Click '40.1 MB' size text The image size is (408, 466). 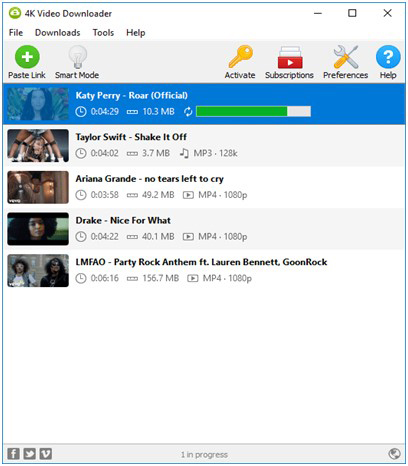(x=158, y=237)
